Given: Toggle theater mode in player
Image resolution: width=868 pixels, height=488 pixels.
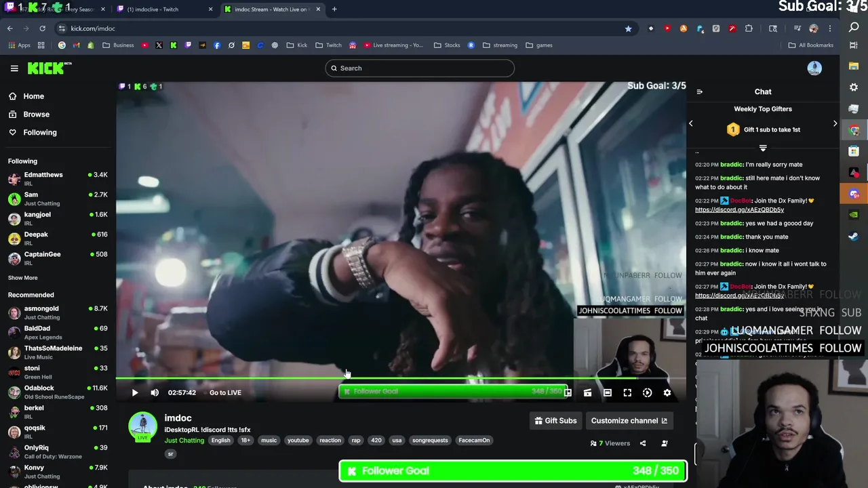Looking at the screenshot, I should [608, 392].
